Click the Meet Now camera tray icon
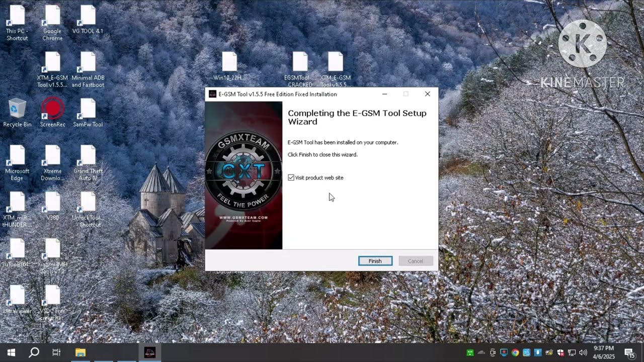Image resolution: width=644 pixels, height=362 pixels. [493, 352]
